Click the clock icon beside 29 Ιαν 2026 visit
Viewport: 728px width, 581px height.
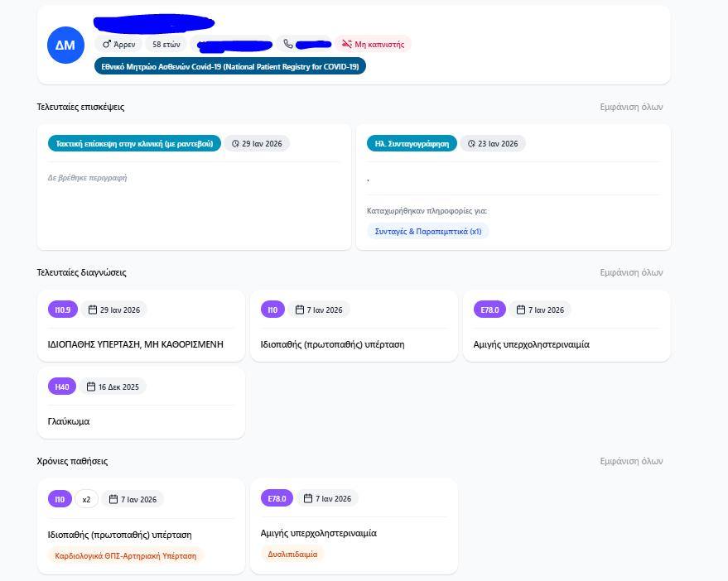click(x=235, y=144)
